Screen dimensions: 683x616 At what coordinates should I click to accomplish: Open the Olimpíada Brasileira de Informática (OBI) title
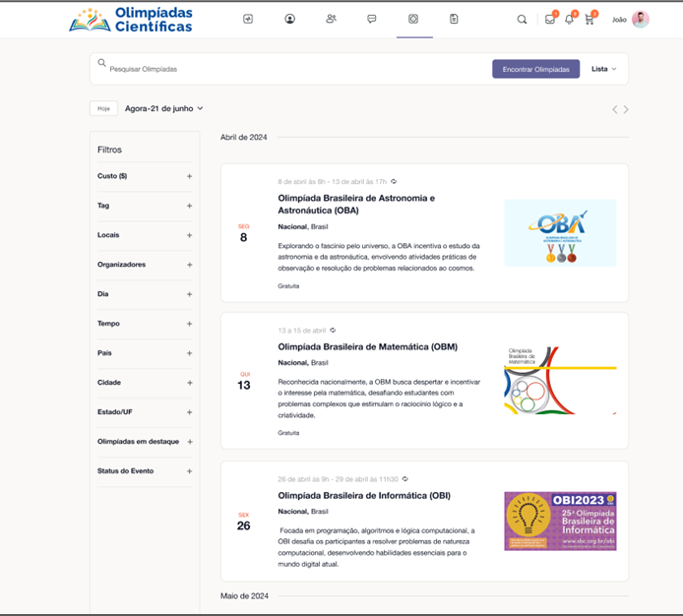coord(364,495)
